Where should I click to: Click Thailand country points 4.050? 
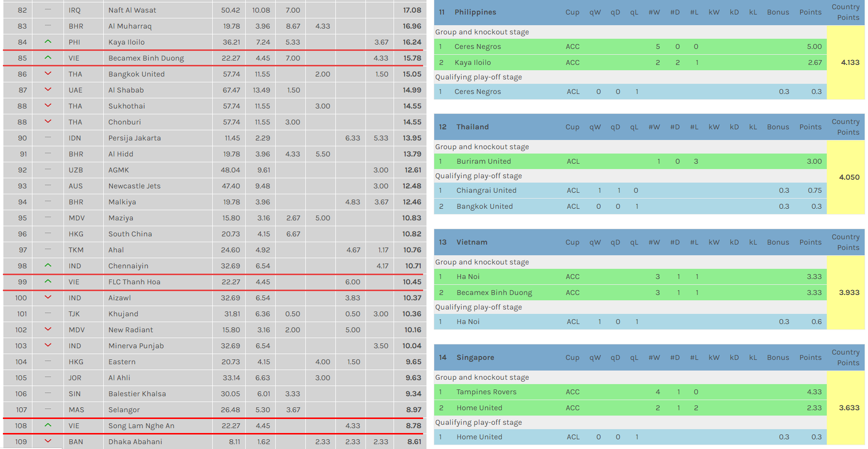coord(849,177)
